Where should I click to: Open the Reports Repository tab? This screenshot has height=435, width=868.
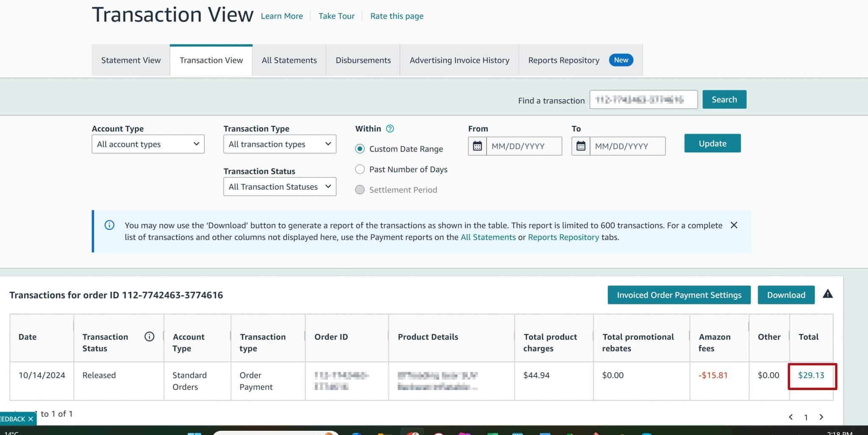[580, 60]
